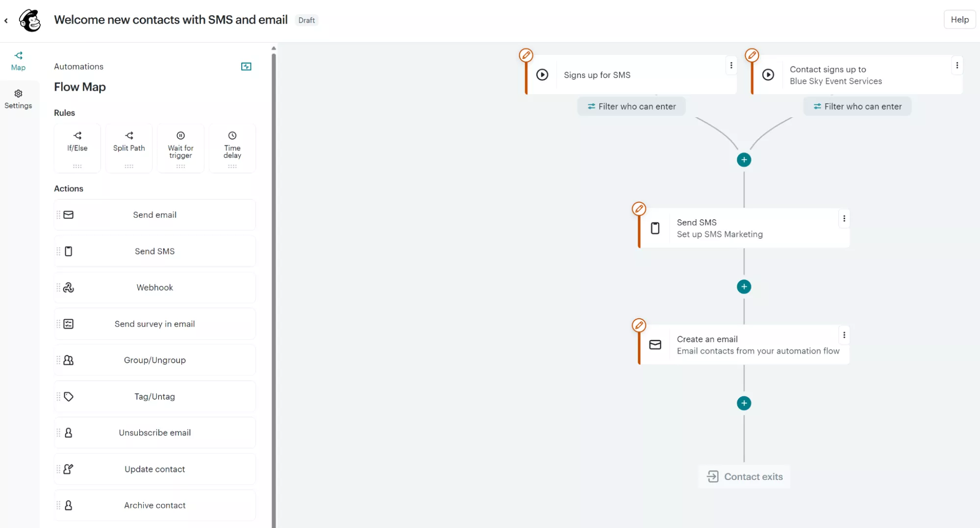Select the Split Path rule tile
This screenshot has width=980, height=528.
point(129,148)
